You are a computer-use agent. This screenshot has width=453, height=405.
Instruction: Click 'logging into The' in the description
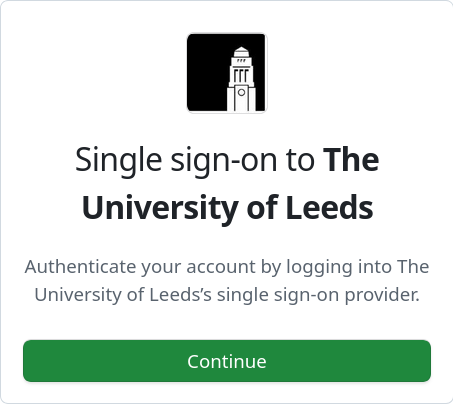[358, 267]
